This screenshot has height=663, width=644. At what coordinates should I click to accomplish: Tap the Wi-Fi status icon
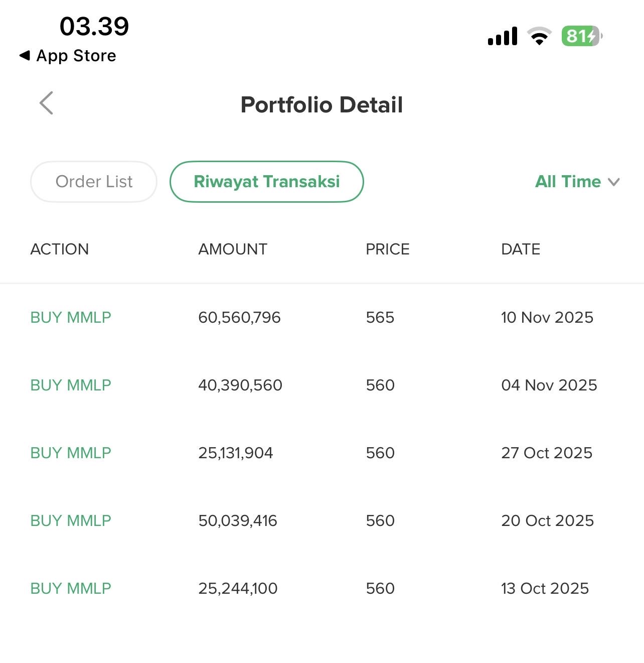coord(539,36)
